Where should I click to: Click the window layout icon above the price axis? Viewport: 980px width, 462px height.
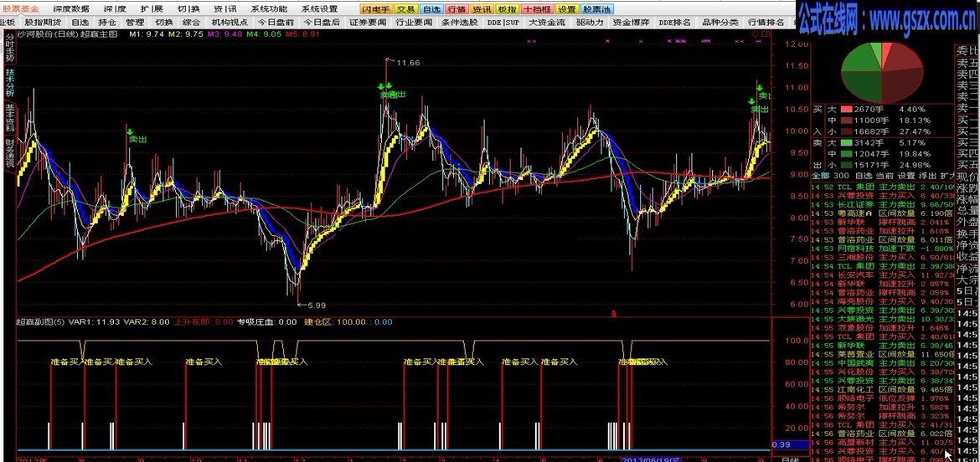pos(766,34)
